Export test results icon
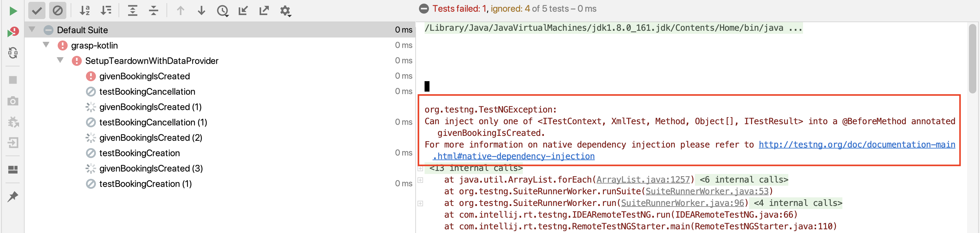 264,11
